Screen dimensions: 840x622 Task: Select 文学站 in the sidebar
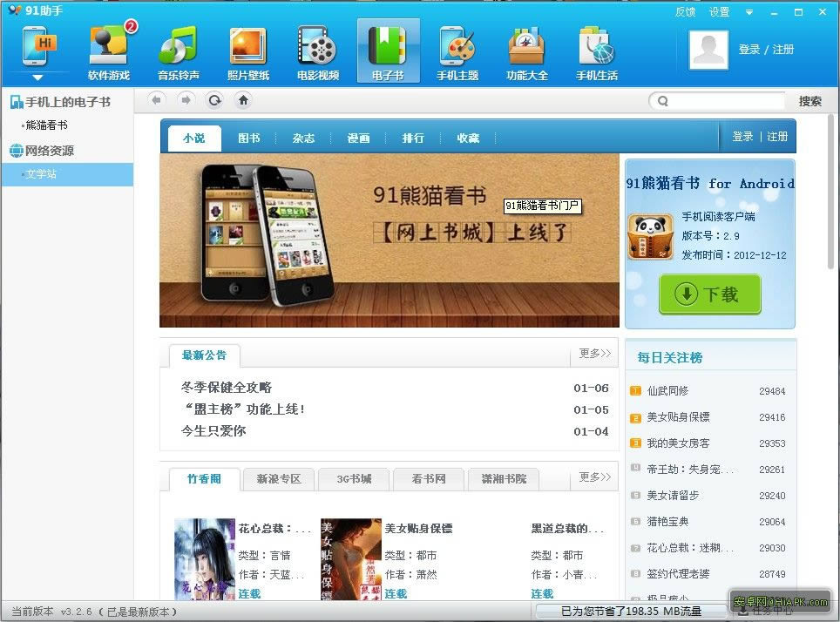click(x=67, y=174)
